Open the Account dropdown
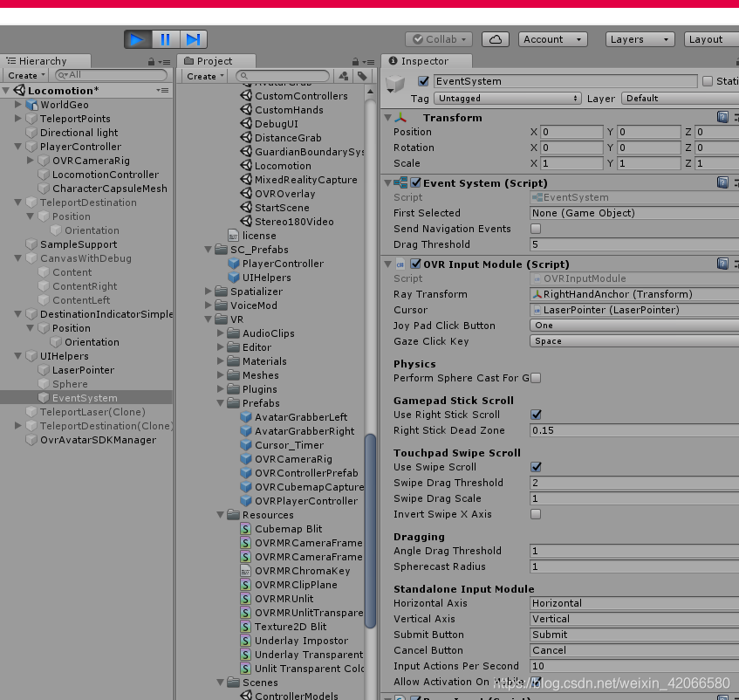Screen dimensions: 739x700 pyautogui.click(x=552, y=39)
